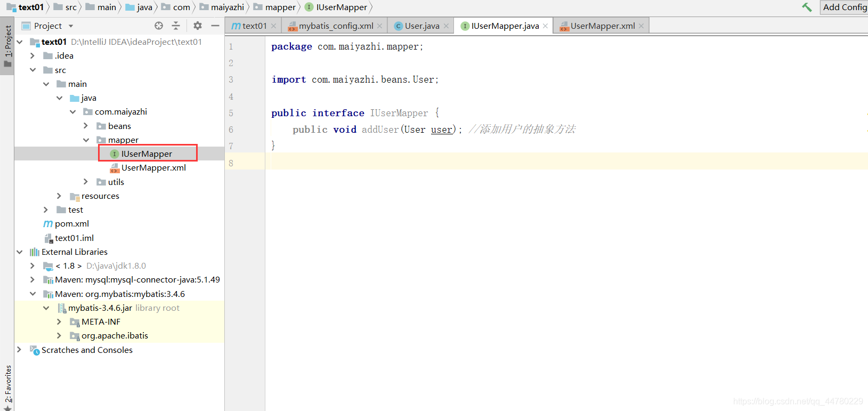Click the com.maiyazhi package icon
868x411 pixels.
(x=88, y=112)
